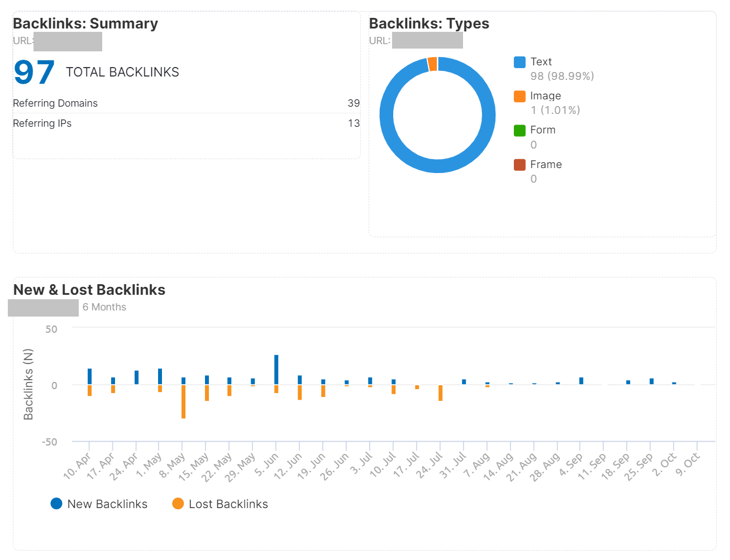Click the orange Image legend square

pyautogui.click(x=520, y=95)
